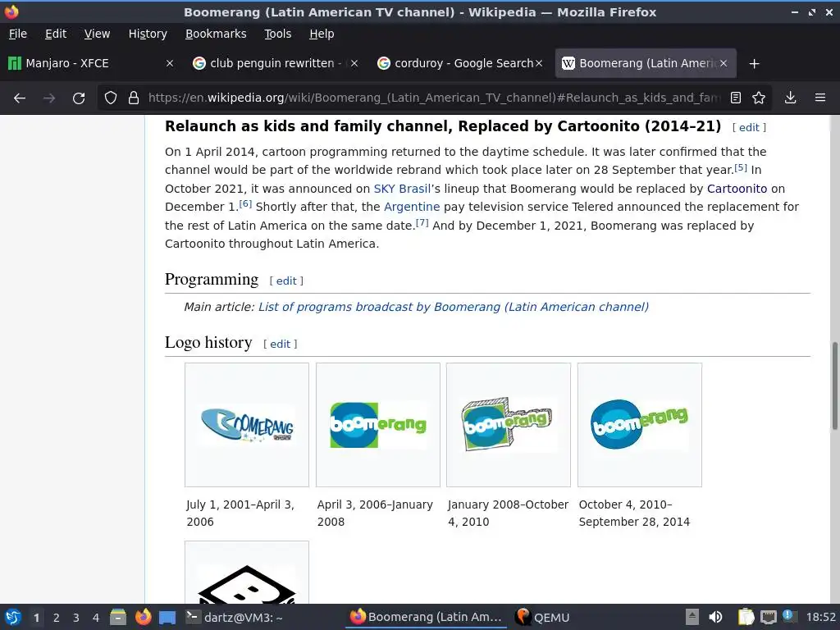Click the 18:52 panel clock

(820, 617)
